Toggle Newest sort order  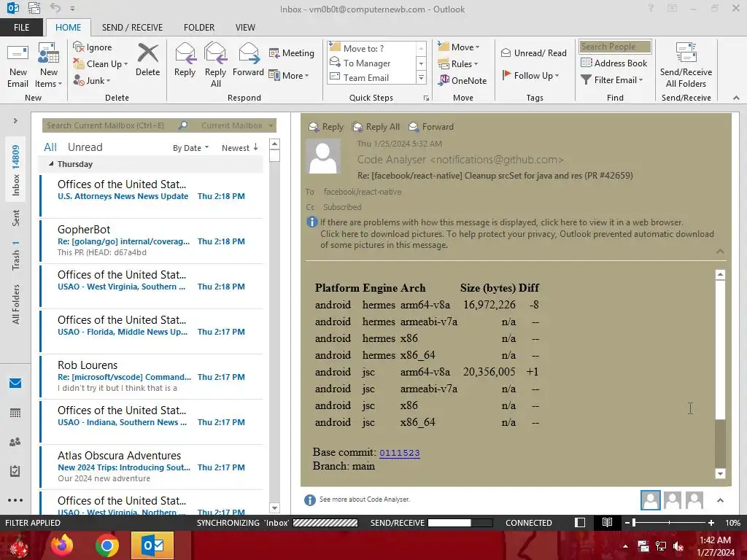[x=239, y=147]
